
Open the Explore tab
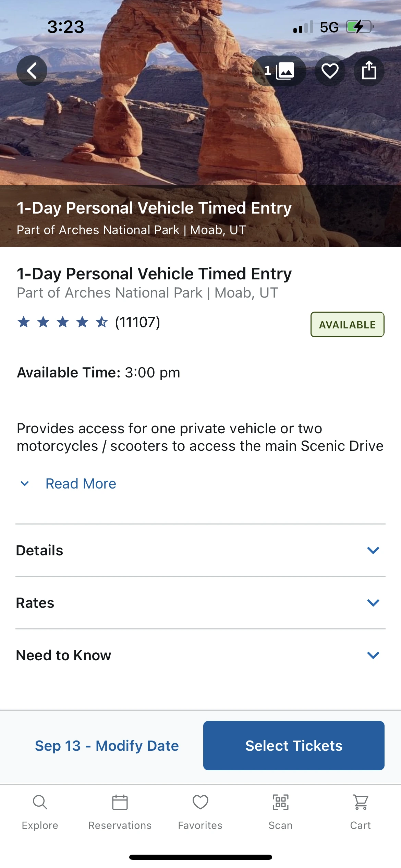tap(40, 812)
